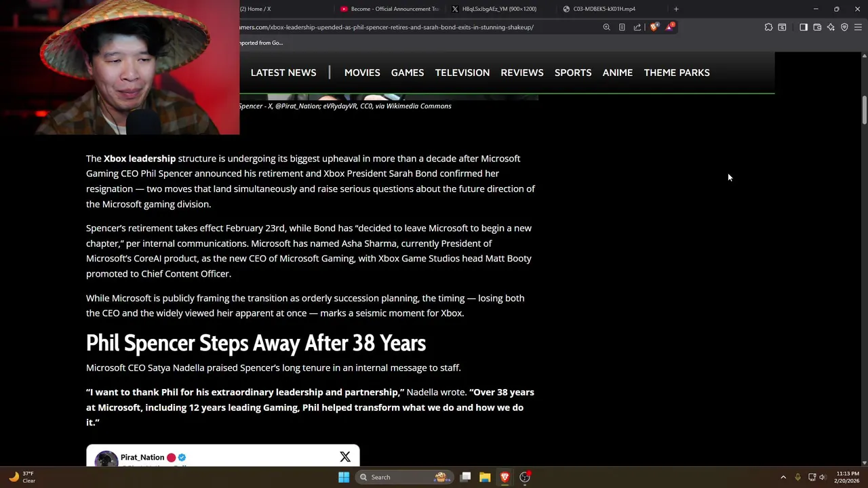
Task: Open the SPORTS section
Action: (573, 73)
